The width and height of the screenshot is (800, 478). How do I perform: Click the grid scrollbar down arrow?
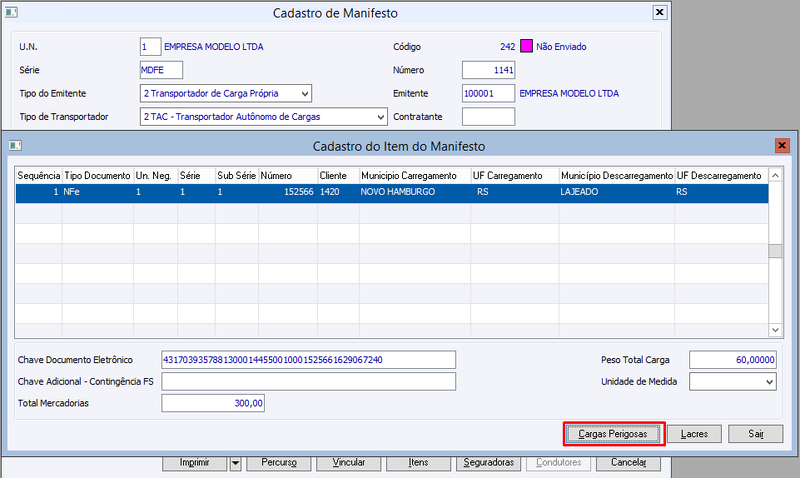click(775, 330)
